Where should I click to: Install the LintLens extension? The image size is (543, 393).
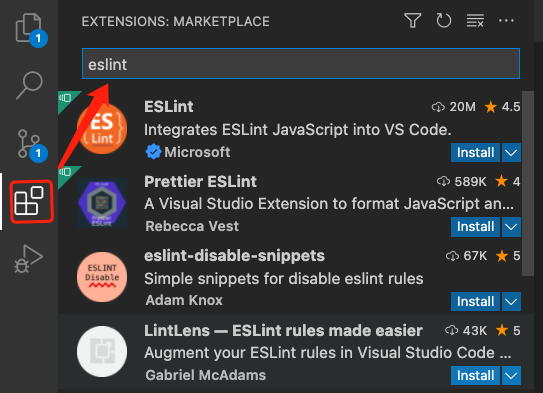point(475,375)
